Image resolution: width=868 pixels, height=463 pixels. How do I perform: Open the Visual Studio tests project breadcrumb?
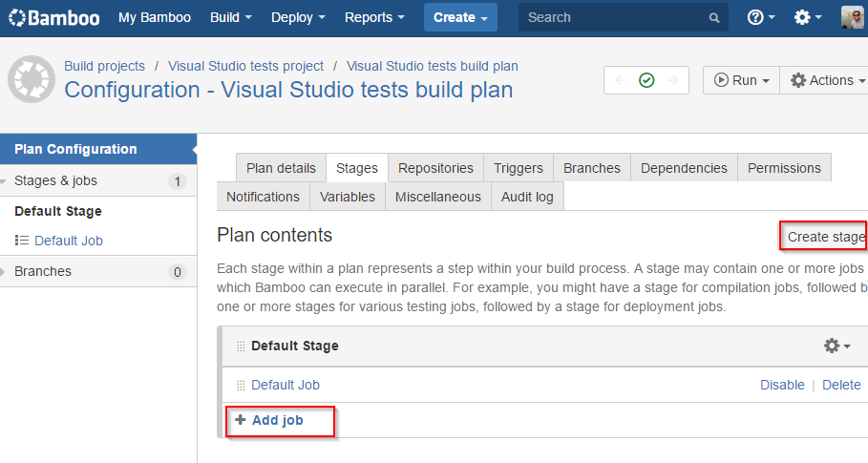tap(245, 66)
